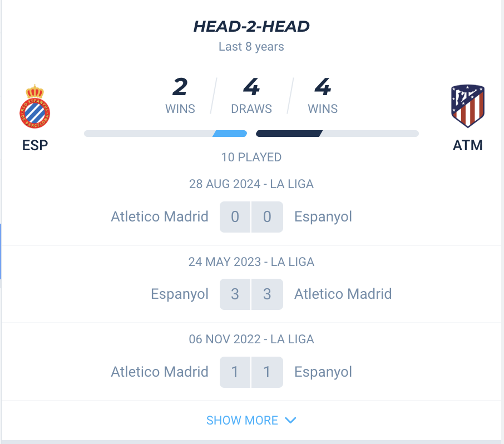Click the Atletico Madrid club crest
Viewport: 504px width, 444px height.
pos(468,106)
